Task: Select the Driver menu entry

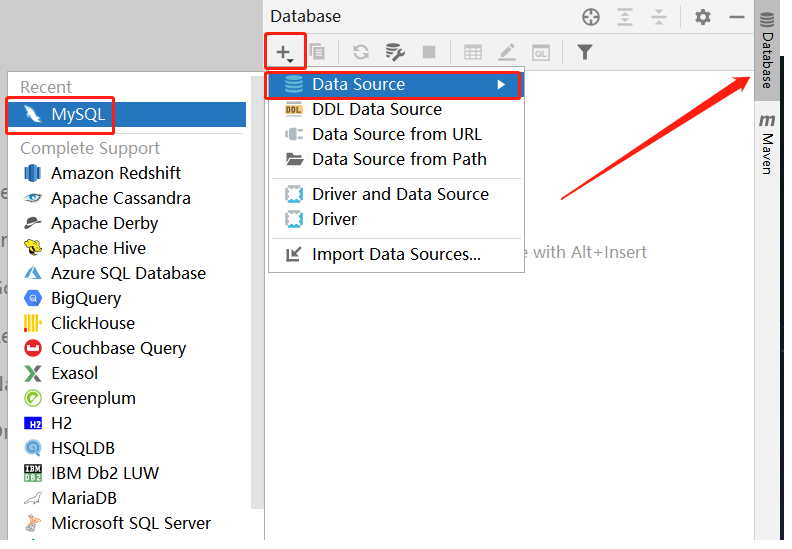Action: (397, 219)
